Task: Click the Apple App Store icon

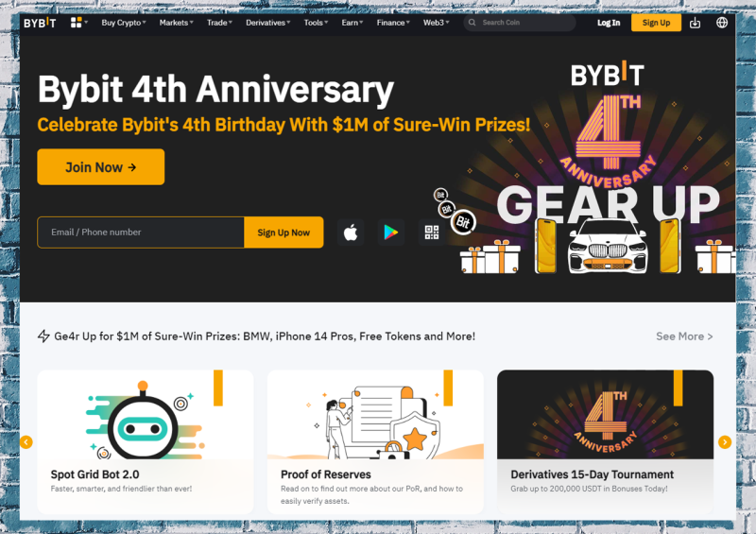Action: 351,232
